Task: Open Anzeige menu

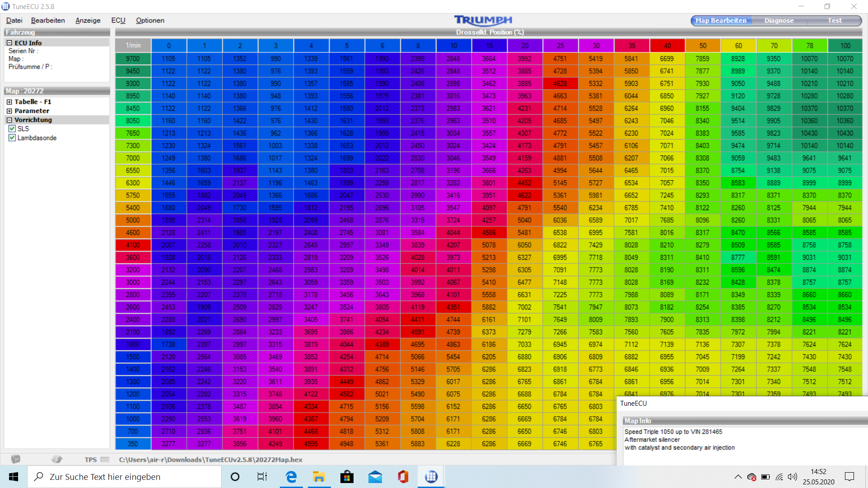Action: [x=88, y=20]
